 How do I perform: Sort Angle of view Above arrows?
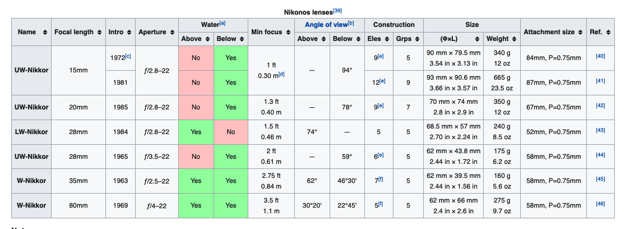pos(323,39)
